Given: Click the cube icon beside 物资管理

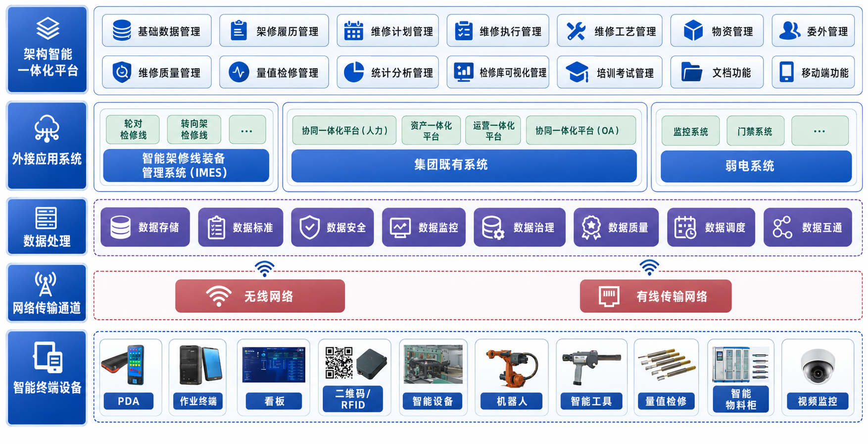Looking at the screenshot, I should [x=693, y=31].
